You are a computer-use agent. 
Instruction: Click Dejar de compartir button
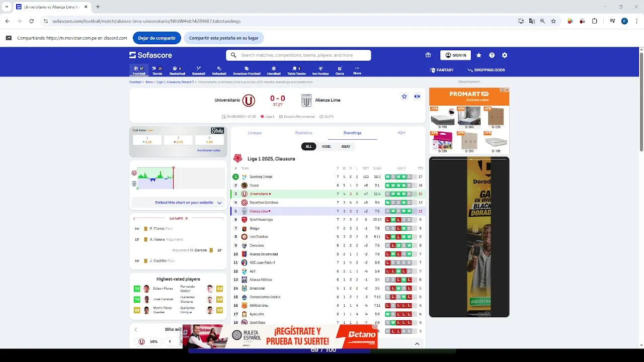tap(157, 38)
